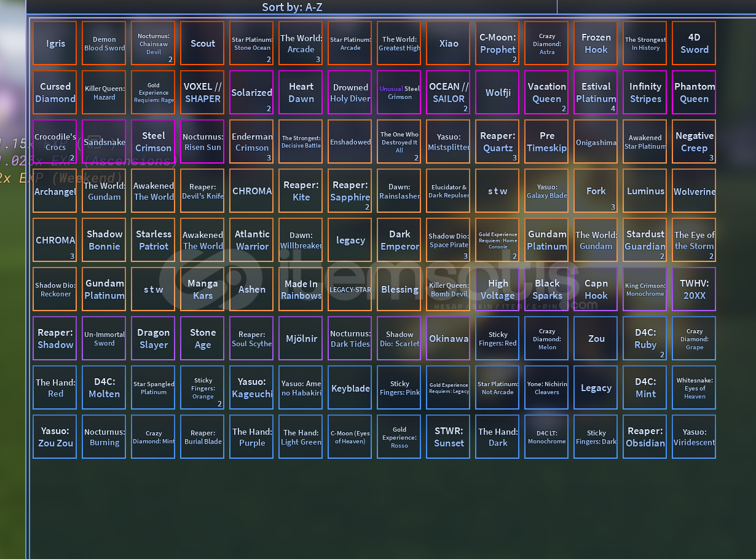
Task: Choose Whitesnake: Eyes of Heaven skin
Action: click(695, 388)
